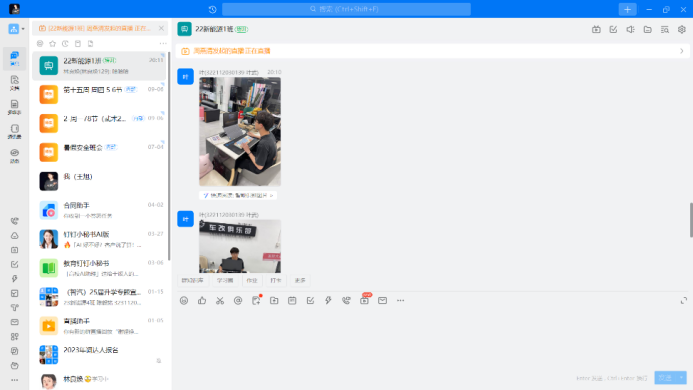The width and height of the screenshot is (693, 390).
Task: Start a phone call from the chat toolbar
Action: click(x=346, y=301)
